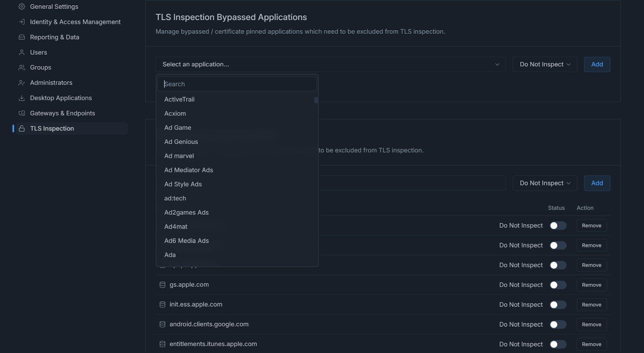644x353 pixels.
Task: Choose Acxiom in the application list
Action: point(175,114)
